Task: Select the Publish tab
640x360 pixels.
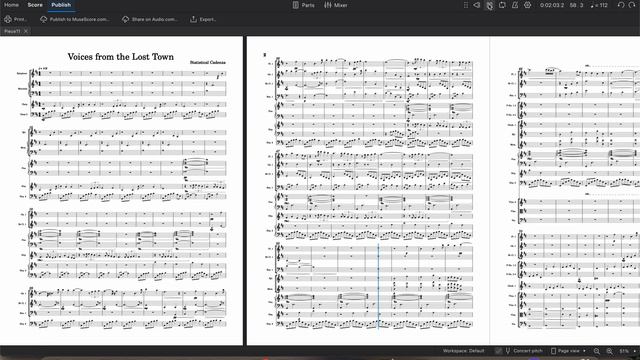Action: click(x=61, y=5)
